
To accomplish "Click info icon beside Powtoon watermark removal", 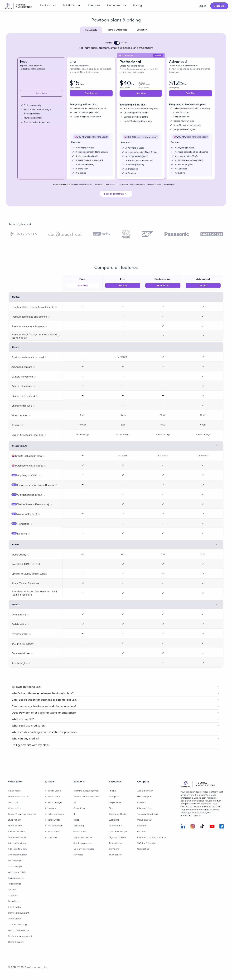I will coord(46,357).
